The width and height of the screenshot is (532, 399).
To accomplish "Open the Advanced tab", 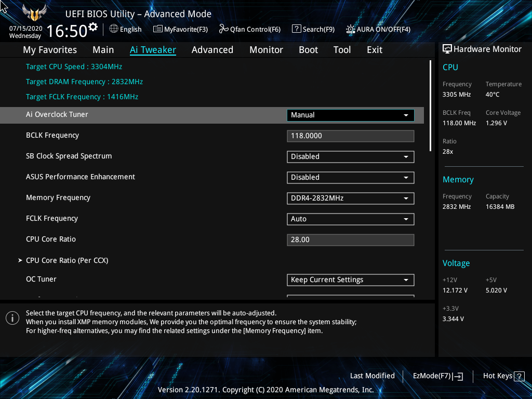I will 212,50.
